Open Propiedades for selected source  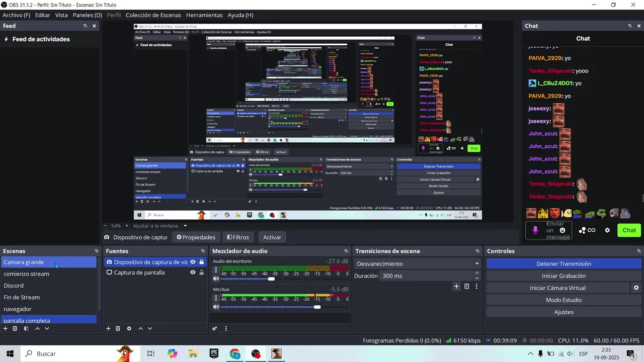point(196,237)
